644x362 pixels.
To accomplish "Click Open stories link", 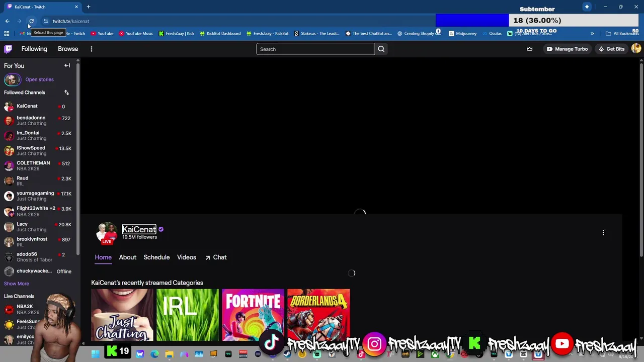I will click(39, 79).
